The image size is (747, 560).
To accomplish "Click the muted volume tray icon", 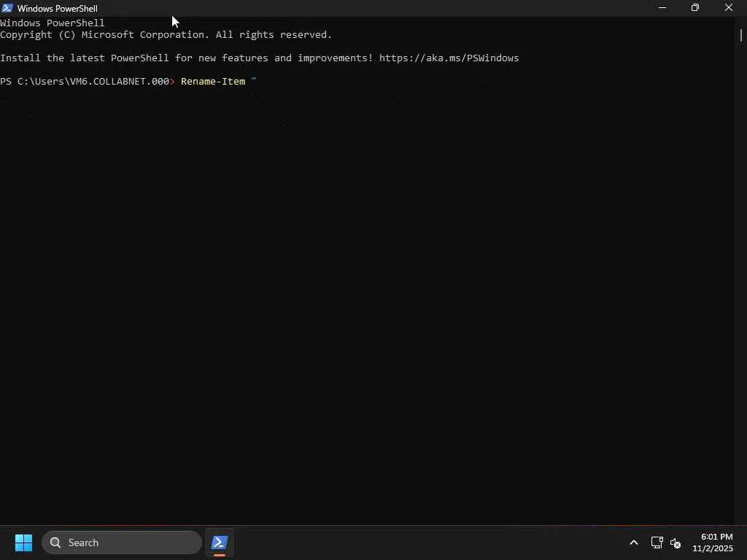I will coord(676,542).
